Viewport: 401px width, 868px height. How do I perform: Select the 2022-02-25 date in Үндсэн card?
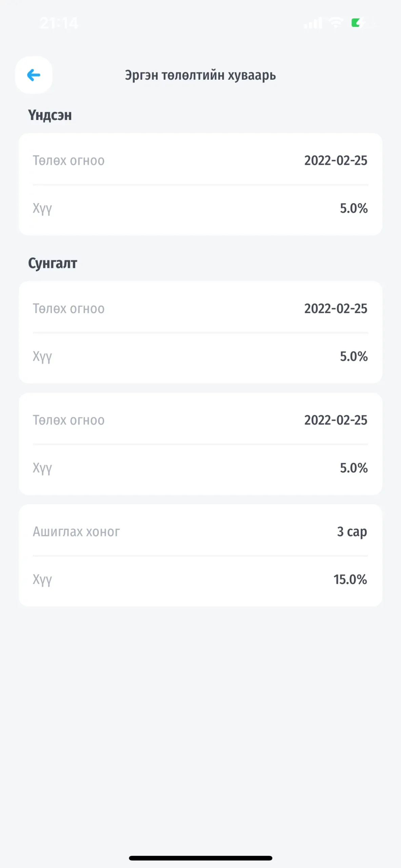coord(336,160)
